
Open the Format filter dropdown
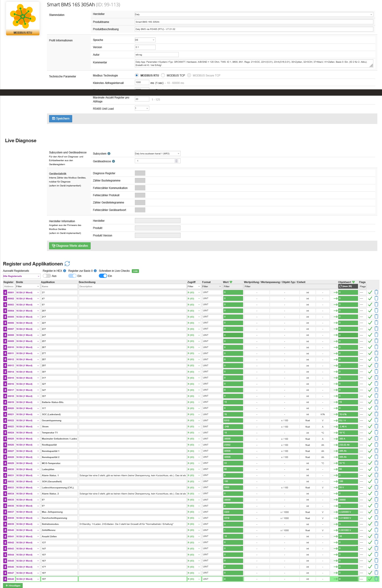211,286
